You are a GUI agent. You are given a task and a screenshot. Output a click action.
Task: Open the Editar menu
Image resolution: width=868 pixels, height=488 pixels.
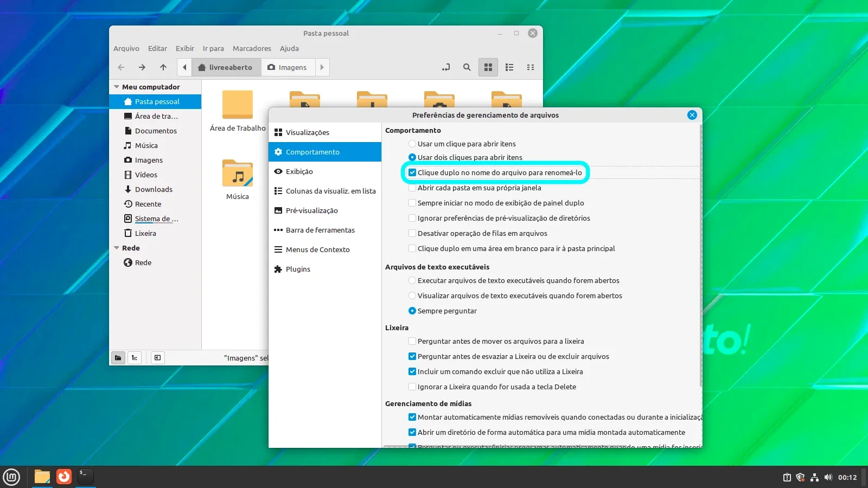[157, 48]
